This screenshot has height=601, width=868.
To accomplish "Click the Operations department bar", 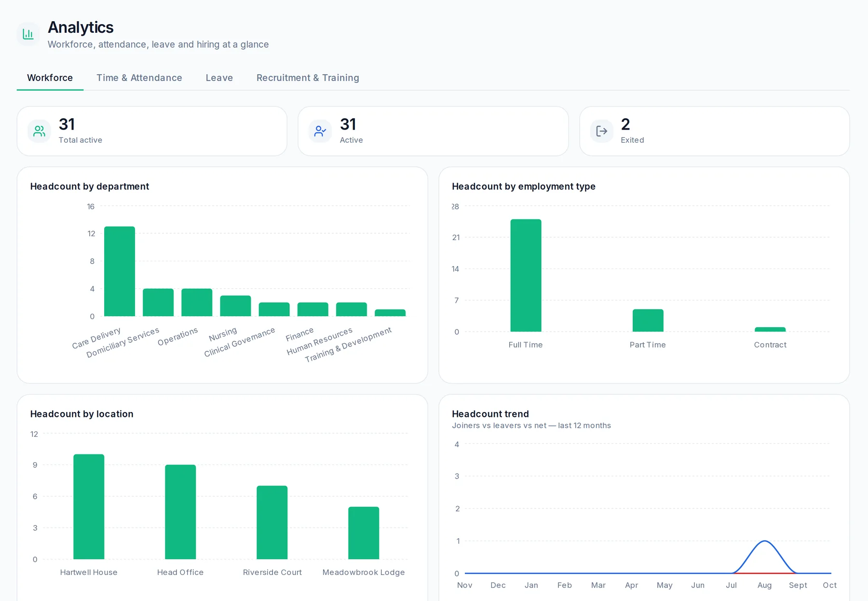I will [197, 302].
